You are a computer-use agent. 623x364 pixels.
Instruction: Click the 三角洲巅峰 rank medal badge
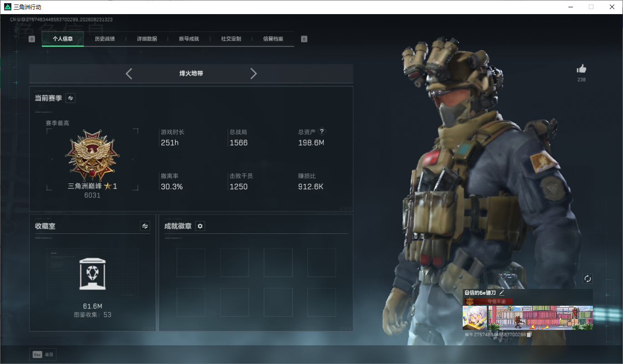click(92, 155)
